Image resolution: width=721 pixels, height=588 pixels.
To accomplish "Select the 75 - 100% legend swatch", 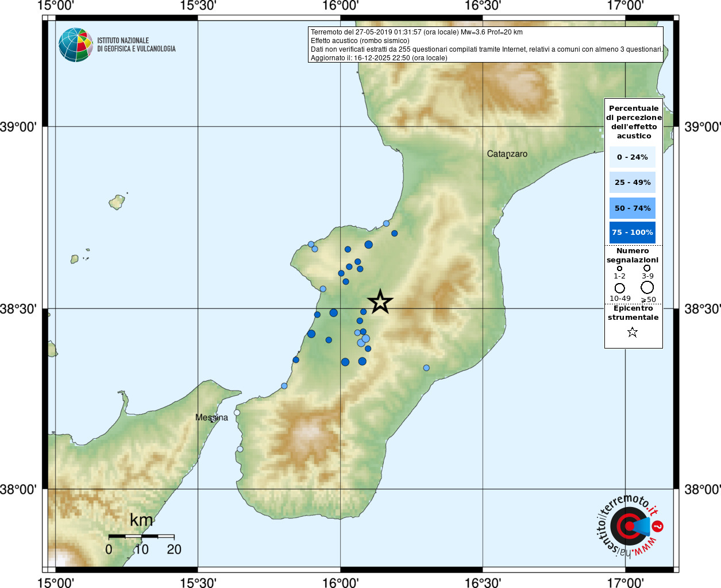I will (632, 233).
